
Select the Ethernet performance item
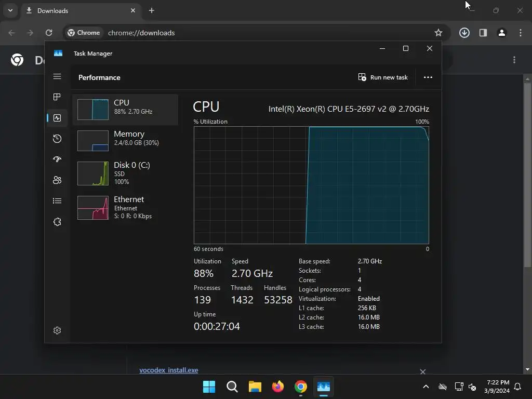tap(125, 207)
